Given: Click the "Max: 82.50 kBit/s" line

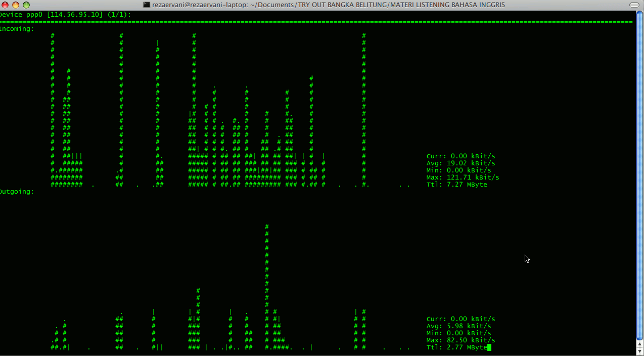Looking at the screenshot, I should coord(461,340).
